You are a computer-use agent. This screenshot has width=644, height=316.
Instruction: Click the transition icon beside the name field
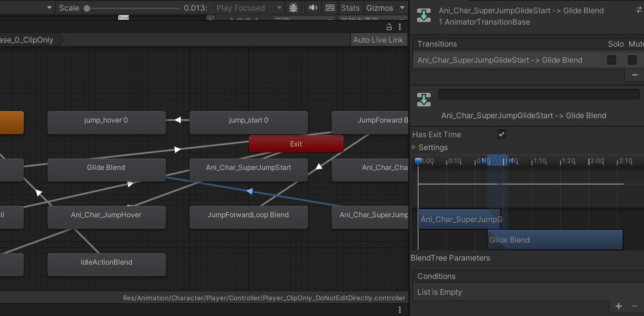click(424, 99)
